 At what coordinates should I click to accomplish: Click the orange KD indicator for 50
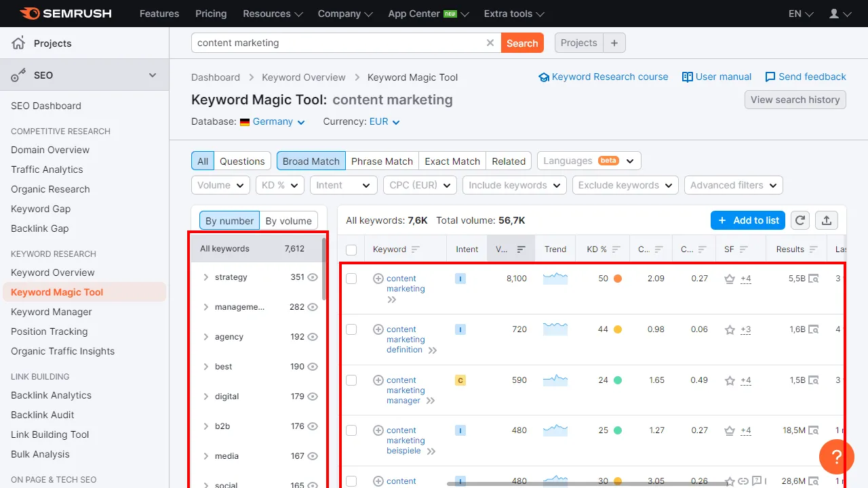[618, 279]
